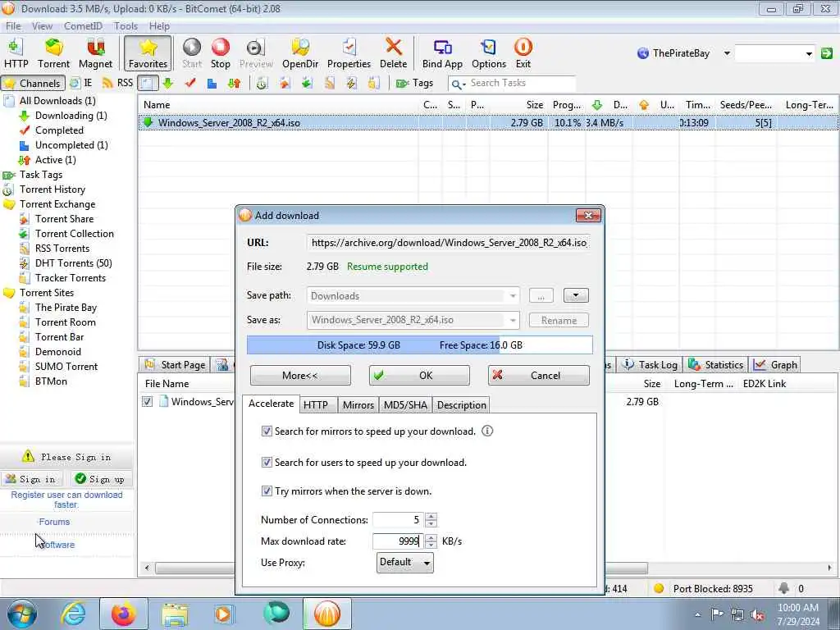The width and height of the screenshot is (840, 630).
Task: Select the Windows_Server_2008_R2_x64.iso task row
Action: coord(487,123)
